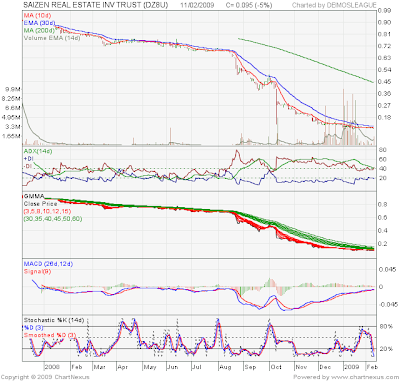This screenshot has width=400, height=381.
Task: Select the MA (10d) legend label
Action: (x=37, y=16)
